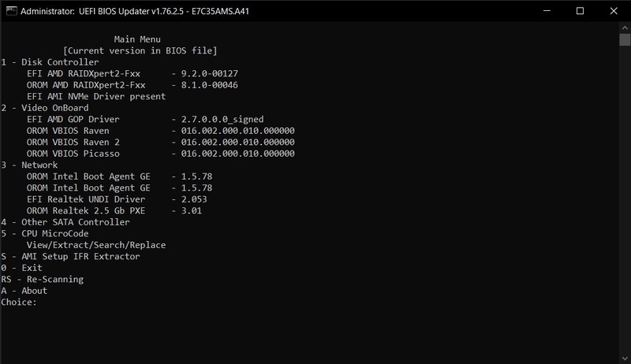Click the Choice input prompt
The image size is (631, 364).
click(x=20, y=302)
